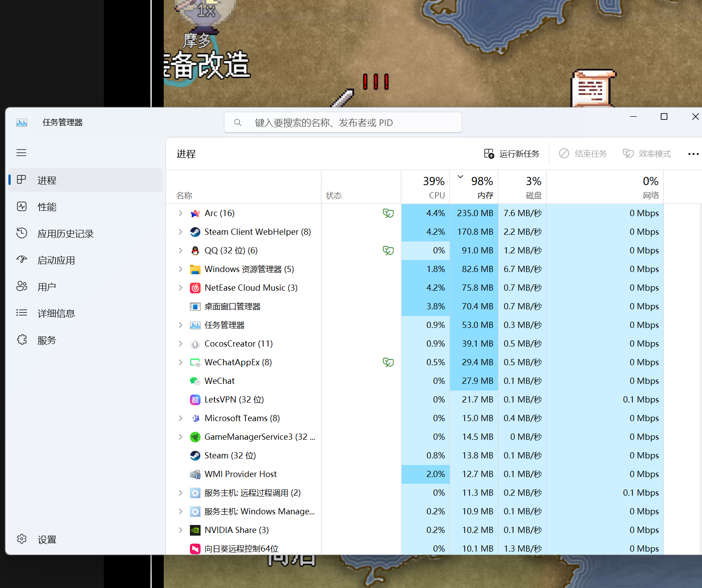Click the Task Manager title bar icon
Screen dimensions: 702x588
pos(22,122)
